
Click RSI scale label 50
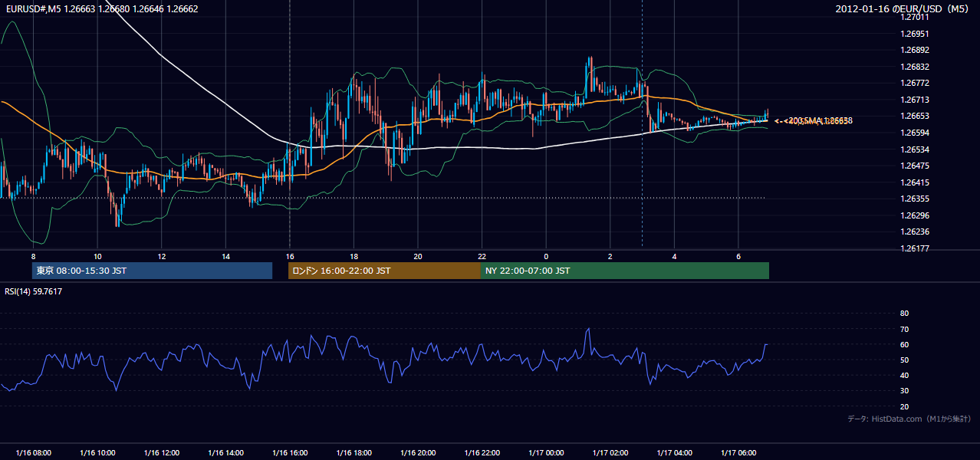pos(904,360)
